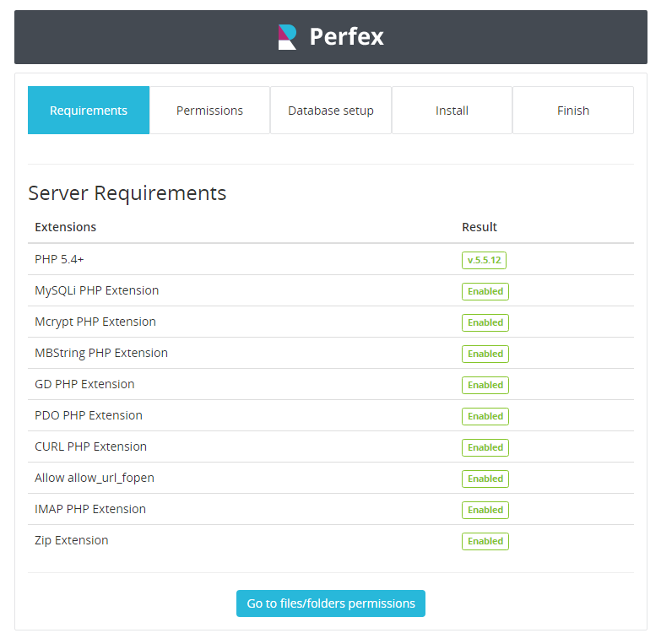The height and width of the screenshot is (644, 661).
Task: Select the MySQLi PHP Extension label
Action: click(x=96, y=290)
